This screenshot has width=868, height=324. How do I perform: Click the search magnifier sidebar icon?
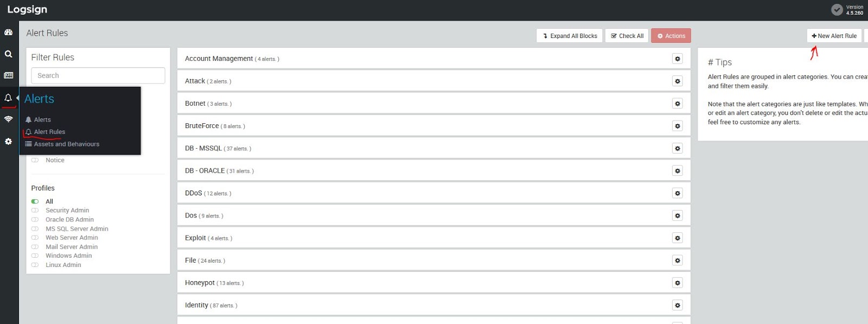[8, 54]
